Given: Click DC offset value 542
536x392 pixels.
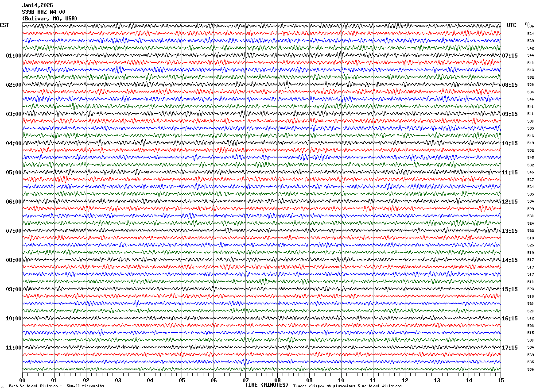Looking at the screenshot, I should tap(530, 48).
